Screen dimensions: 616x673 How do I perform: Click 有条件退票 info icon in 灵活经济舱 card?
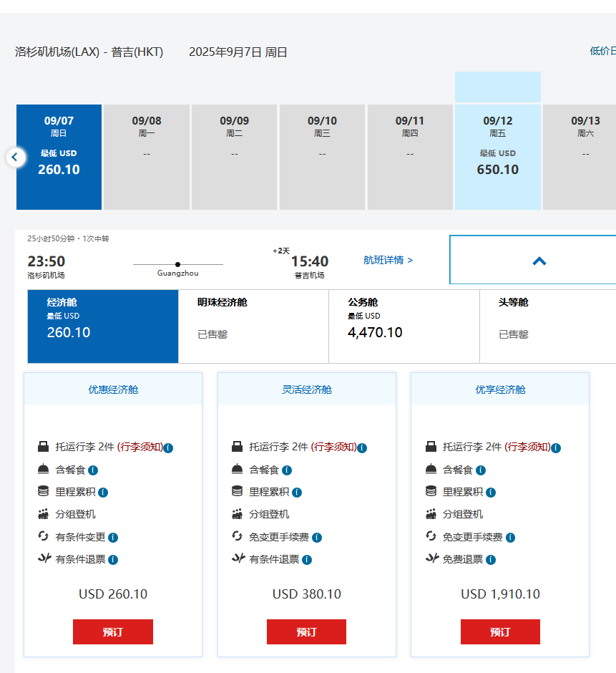307,560
